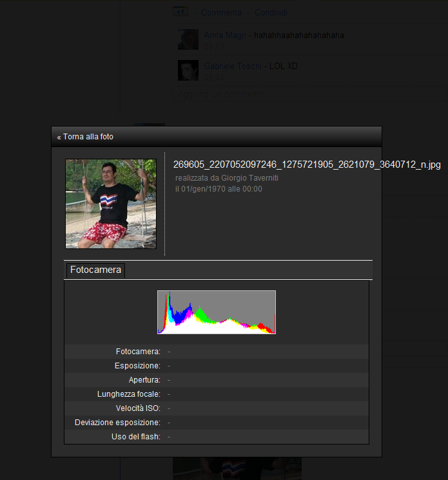Viewport: 448px width, 480px height.
Task: Go back via 'Torna alla foto'
Action: 85,137
